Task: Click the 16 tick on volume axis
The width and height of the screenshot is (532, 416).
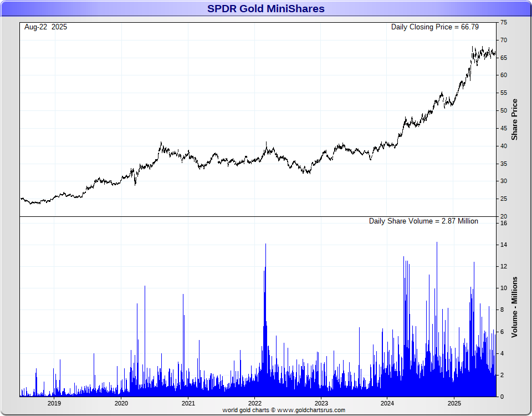Action: (x=504, y=224)
